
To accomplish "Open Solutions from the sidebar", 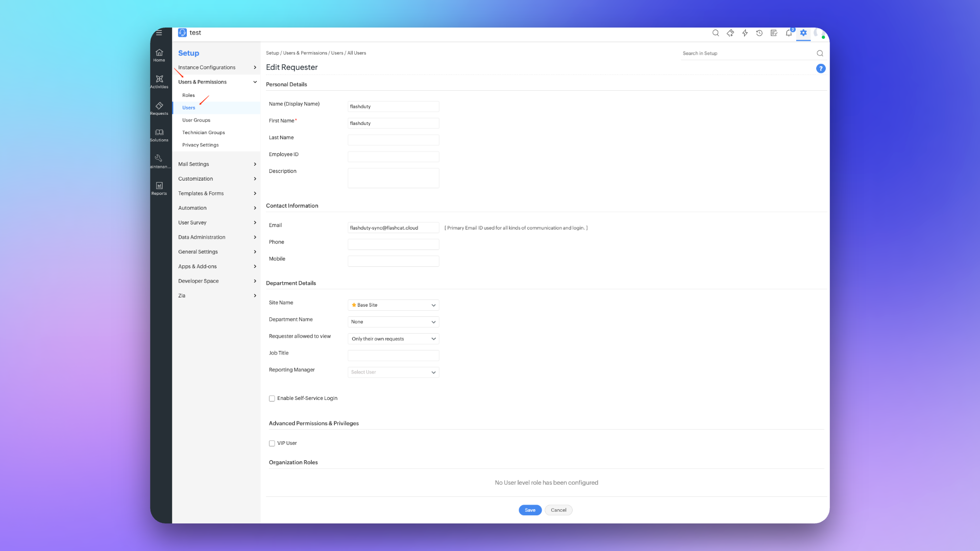I will tap(159, 135).
